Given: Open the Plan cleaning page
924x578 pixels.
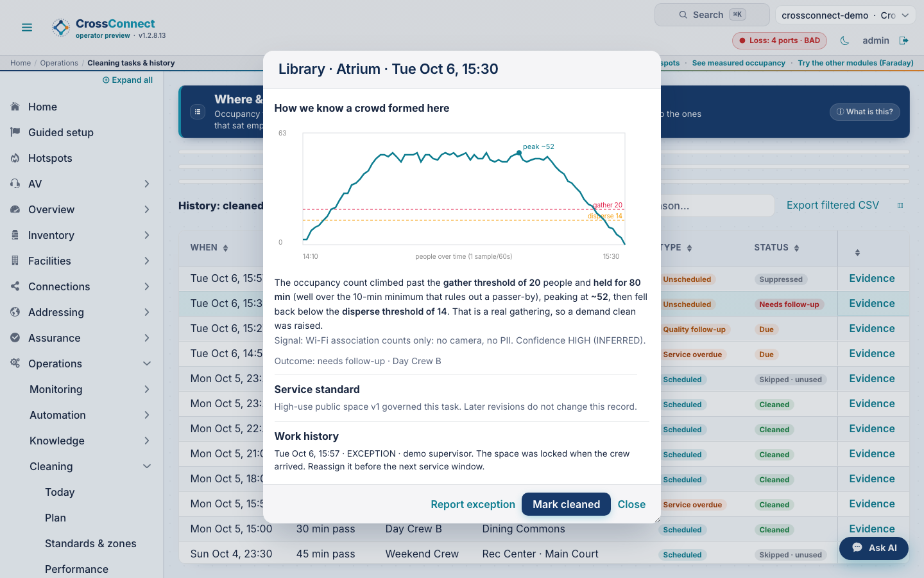Looking at the screenshot, I should click(55, 518).
